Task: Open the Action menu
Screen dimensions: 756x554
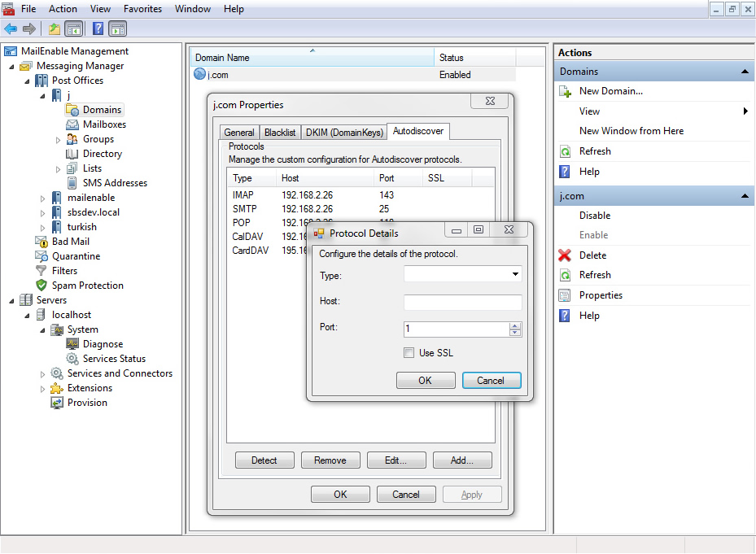Action: pos(63,9)
